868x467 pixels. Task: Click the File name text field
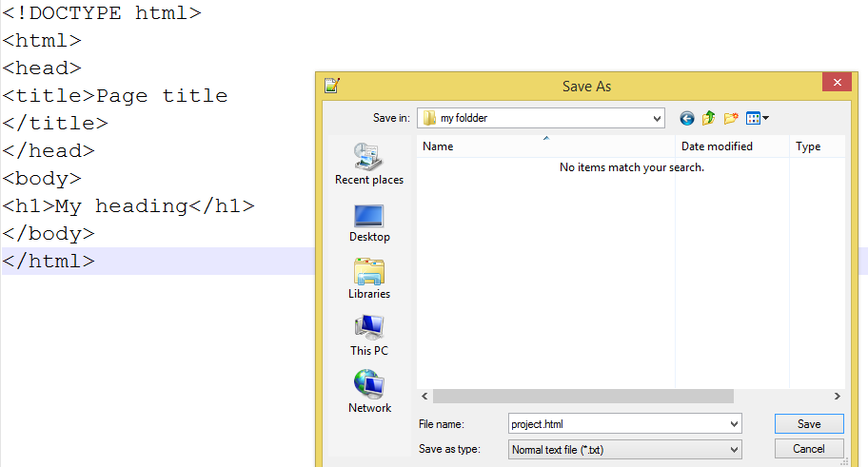[617, 424]
